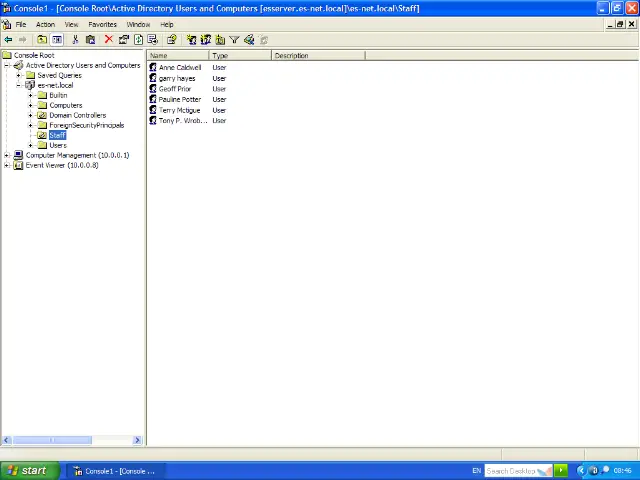Expand the Saved Queries folder
Viewport: 640px width, 480px height.
[x=19, y=75]
